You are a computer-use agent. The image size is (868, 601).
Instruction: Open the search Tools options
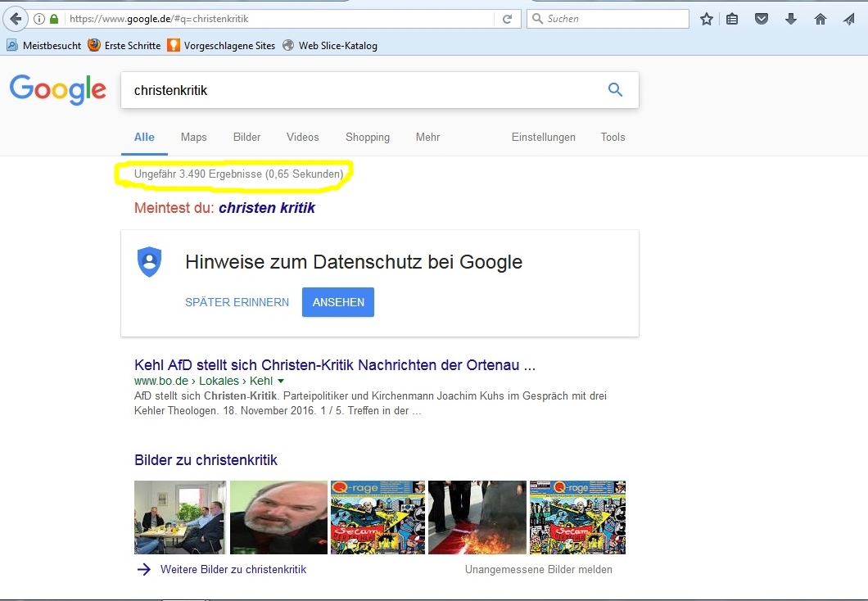coord(613,138)
